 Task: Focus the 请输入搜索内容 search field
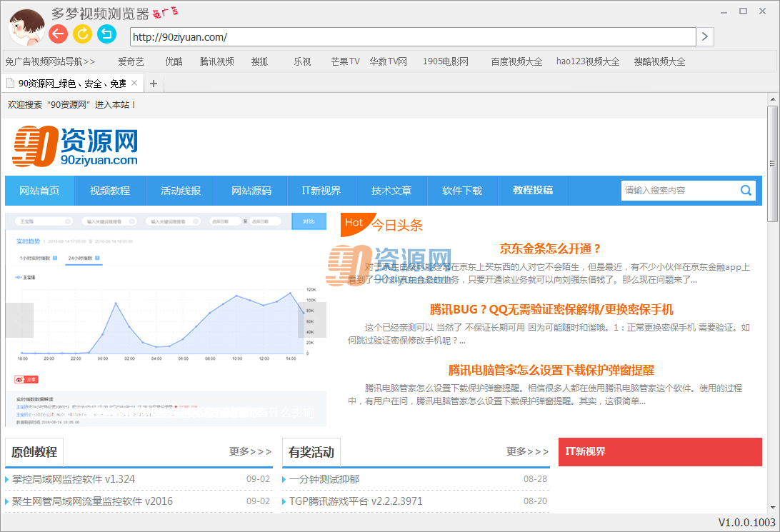(x=680, y=191)
